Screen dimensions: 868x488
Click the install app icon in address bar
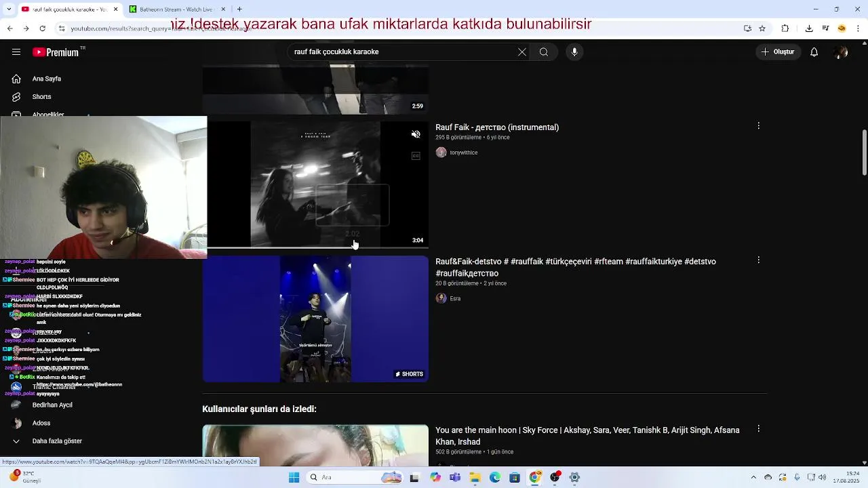747,28
